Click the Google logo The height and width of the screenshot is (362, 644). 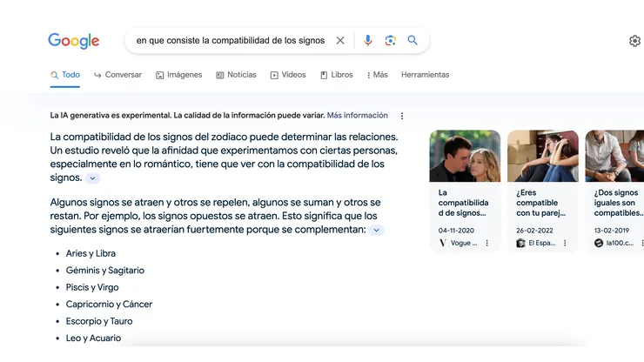[x=73, y=41]
